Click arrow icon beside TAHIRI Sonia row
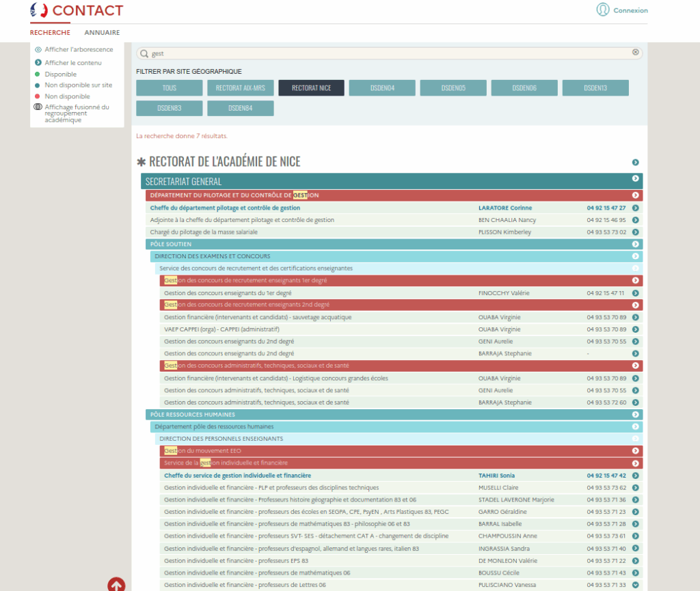700x591 pixels. (x=635, y=476)
